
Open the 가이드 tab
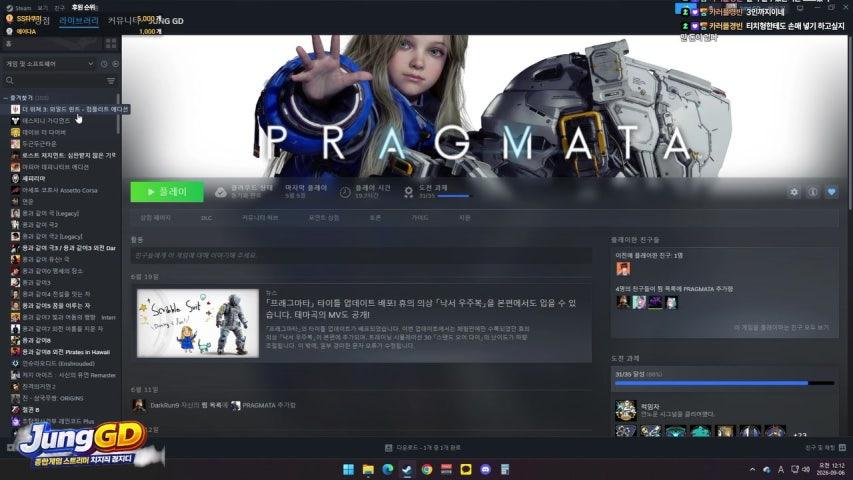click(419, 218)
